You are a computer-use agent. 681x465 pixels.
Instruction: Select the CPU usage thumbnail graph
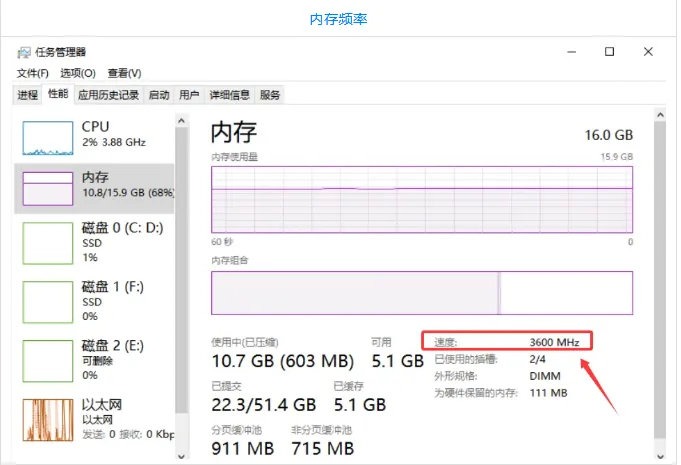[x=49, y=136]
